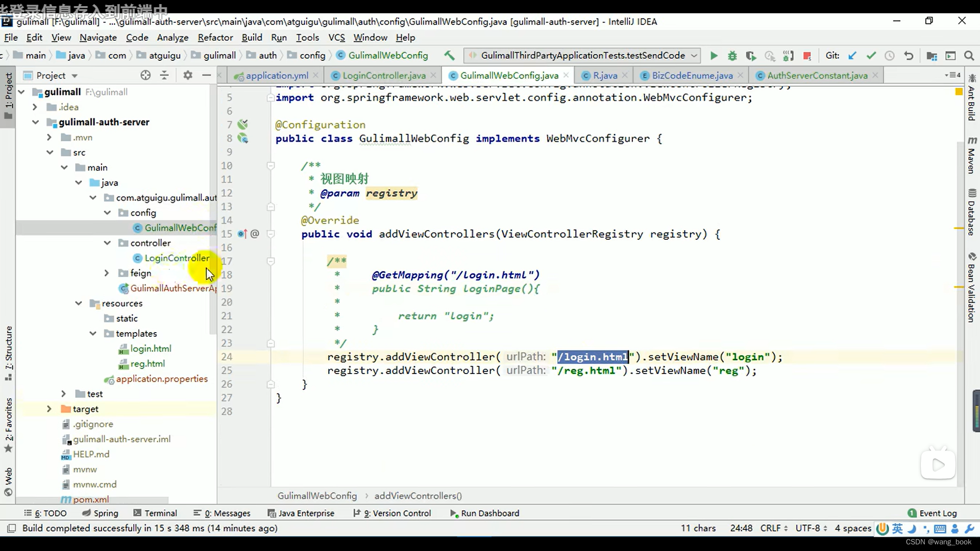Revert changes with the undo arrow icon
The width and height of the screenshot is (980, 551).
(x=909, y=56)
